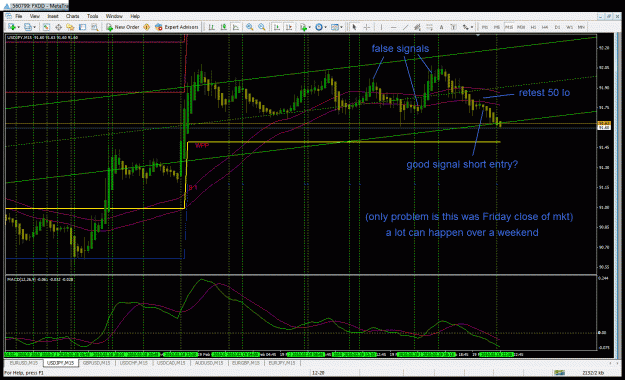Expand the Templates dropdown arrow

point(342,27)
